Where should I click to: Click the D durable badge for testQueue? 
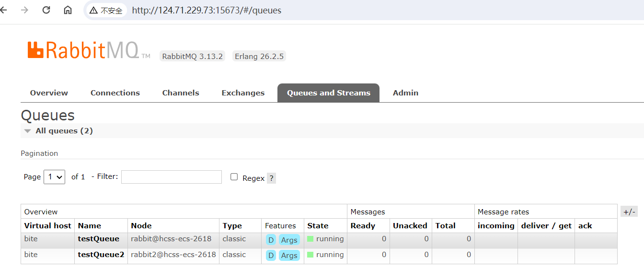(x=271, y=240)
